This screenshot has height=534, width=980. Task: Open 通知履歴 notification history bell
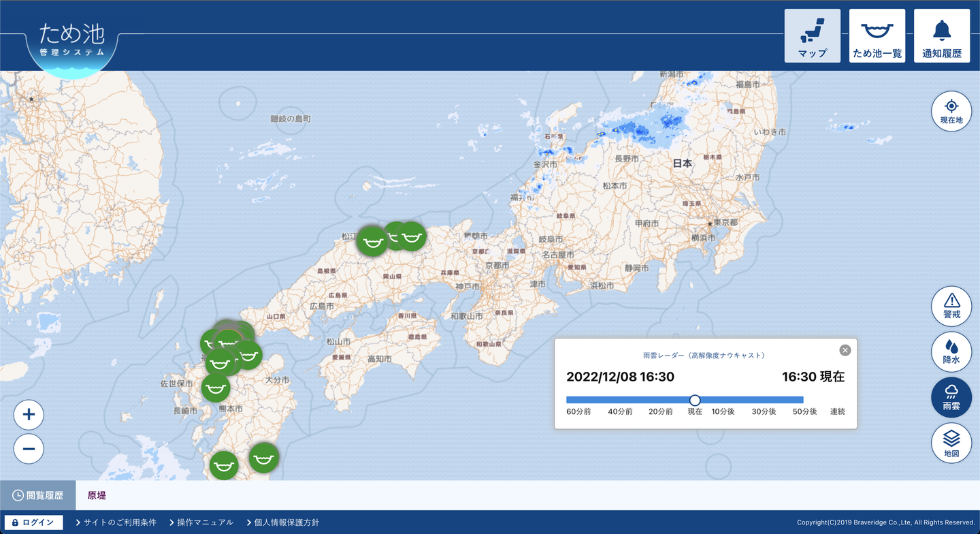click(x=941, y=36)
